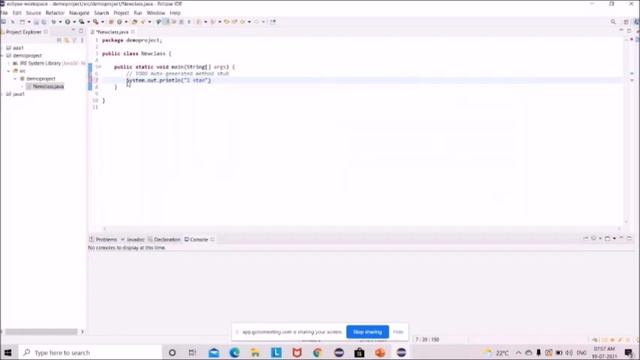The height and width of the screenshot is (360, 640).
Task: Expand the Newclass.java tree node arrow
Action: (22, 87)
